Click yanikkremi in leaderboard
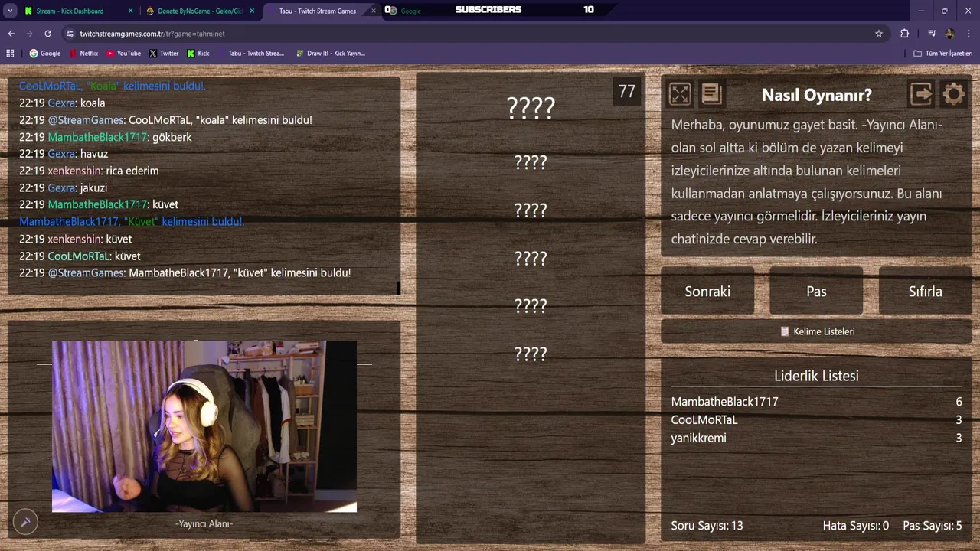Viewport: 980px width, 551px height. (x=699, y=439)
